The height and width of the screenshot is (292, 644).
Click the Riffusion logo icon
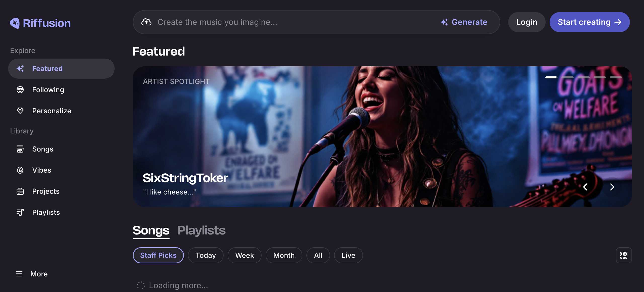click(15, 23)
